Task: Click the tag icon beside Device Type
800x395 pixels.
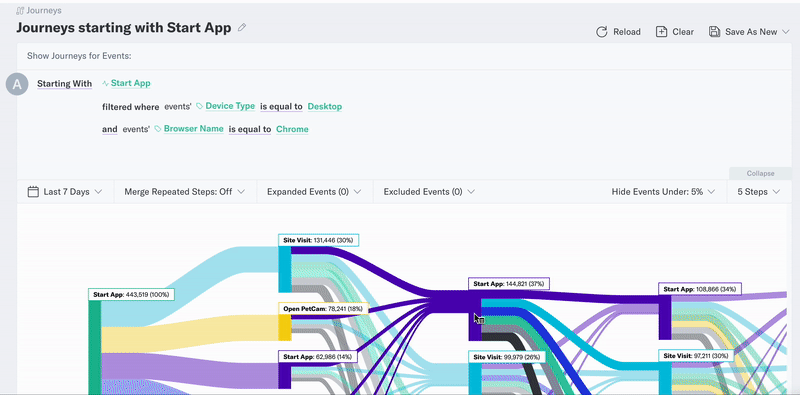Action: [x=199, y=106]
